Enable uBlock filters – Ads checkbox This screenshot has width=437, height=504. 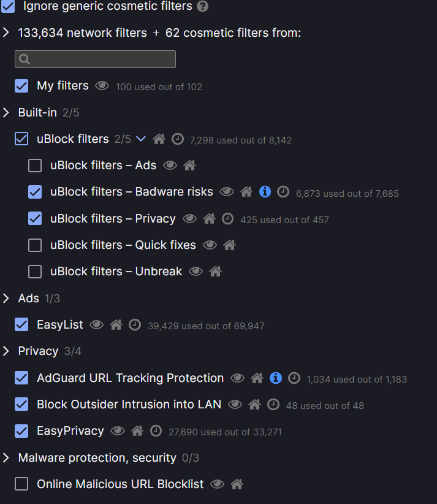35,166
